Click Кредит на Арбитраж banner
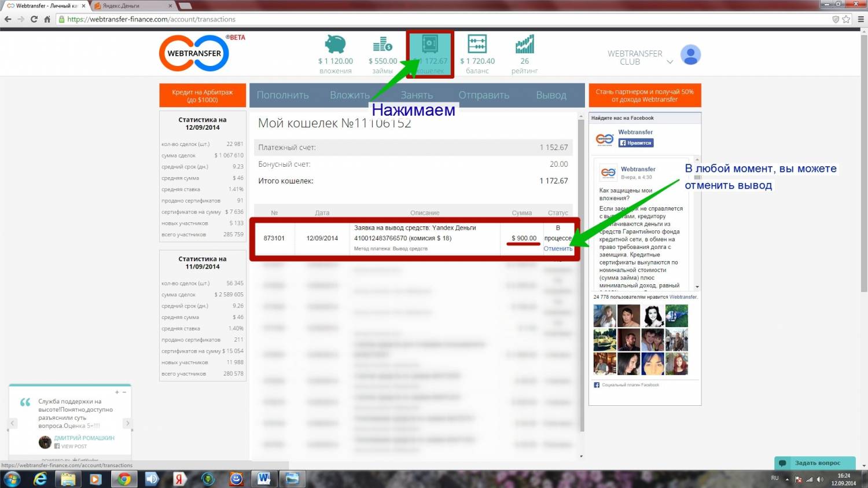 click(203, 96)
